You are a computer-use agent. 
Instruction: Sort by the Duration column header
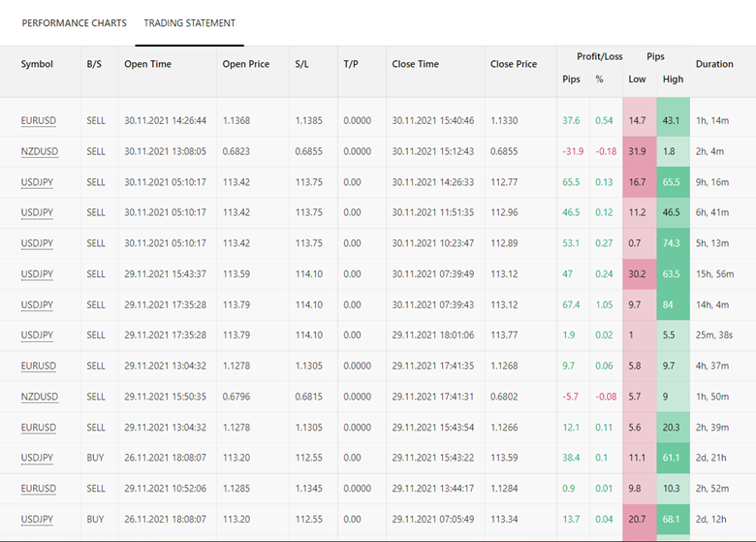point(714,64)
